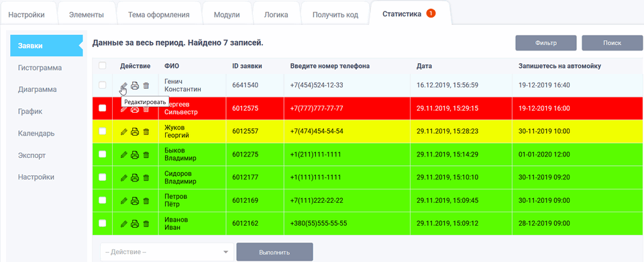
Task: Delete the Быков Владимир request
Action: point(146,155)
